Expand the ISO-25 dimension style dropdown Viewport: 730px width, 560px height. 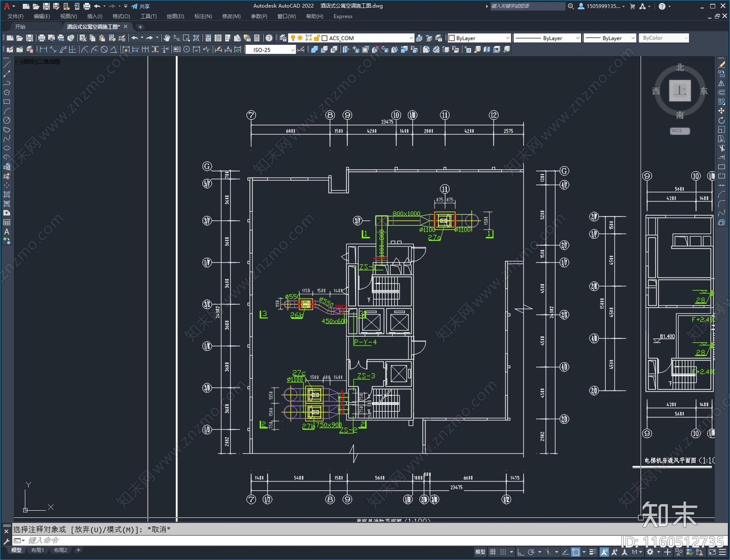pos(292,50)
